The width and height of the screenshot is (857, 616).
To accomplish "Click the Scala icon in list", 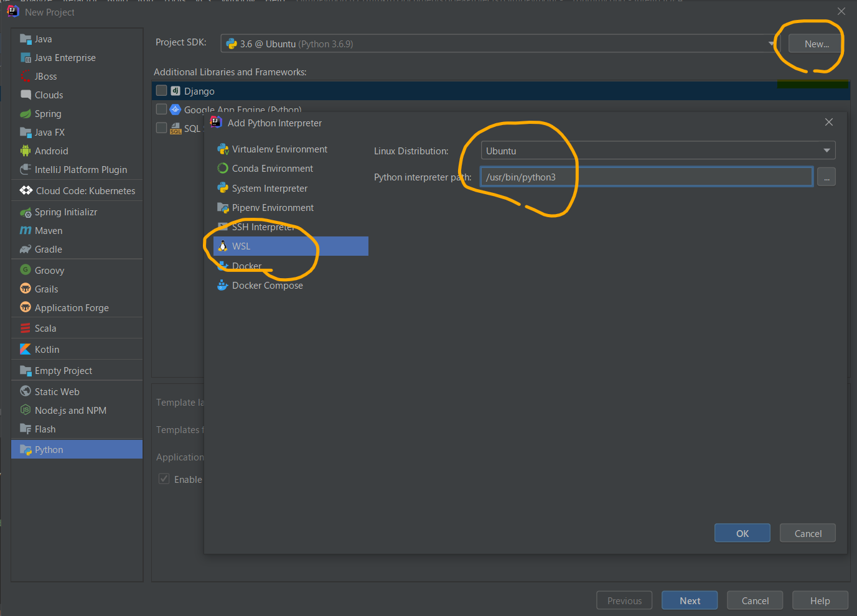I will 26,329.
